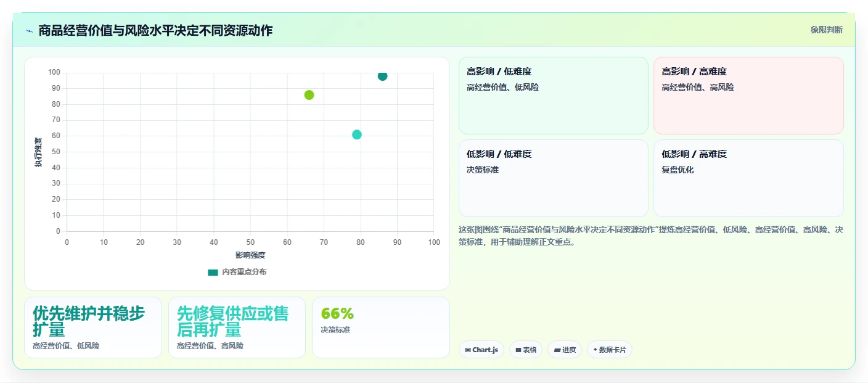Click 决策标准 text in the 低影响 / 低难度 card
This screenshot has height=383, width=868.
tap(483, 170)
